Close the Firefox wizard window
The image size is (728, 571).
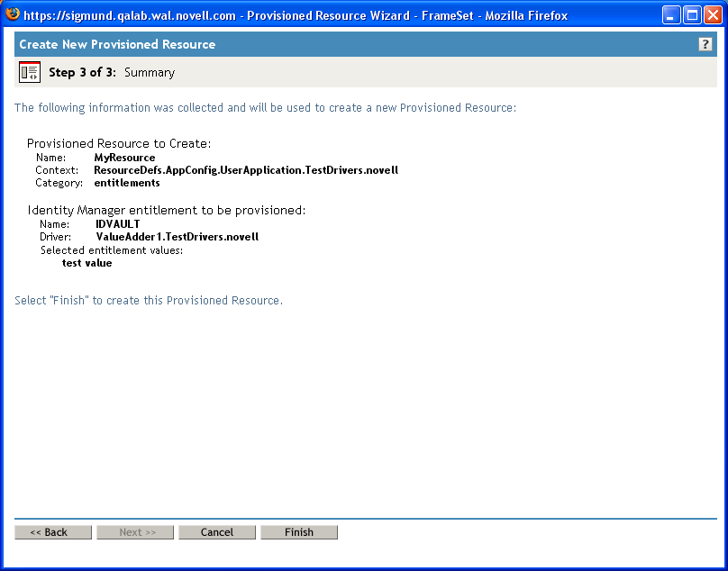coord(713,15)
